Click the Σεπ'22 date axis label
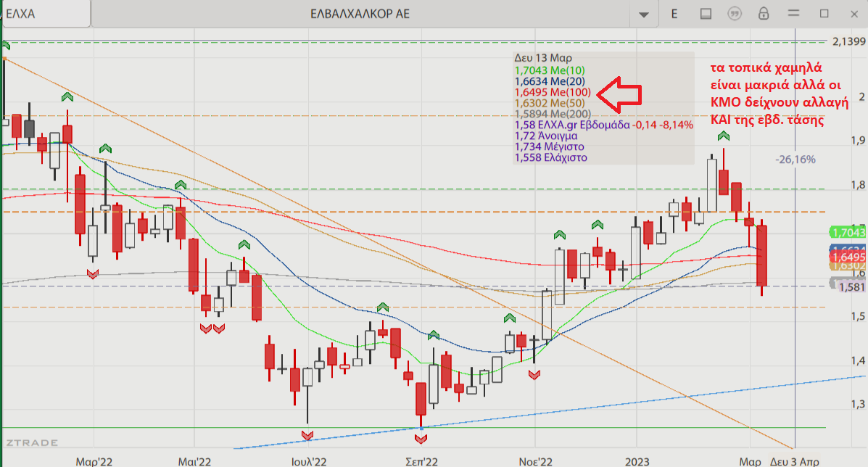 tap(422, 461)
